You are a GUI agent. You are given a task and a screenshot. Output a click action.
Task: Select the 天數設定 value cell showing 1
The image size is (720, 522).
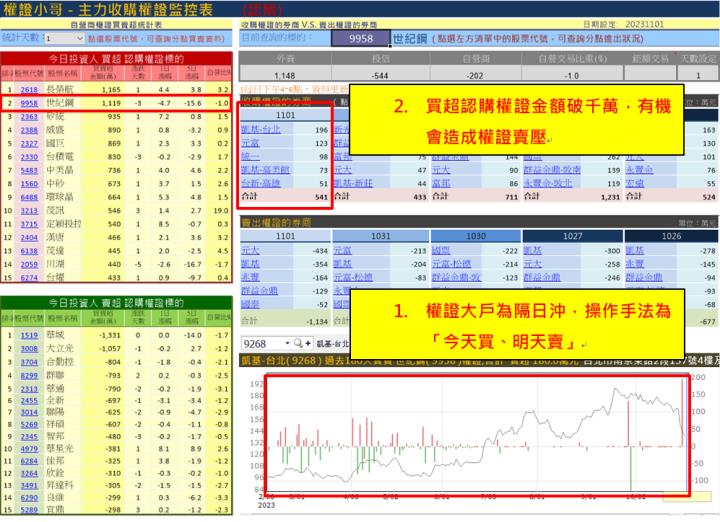coord(698,75)
